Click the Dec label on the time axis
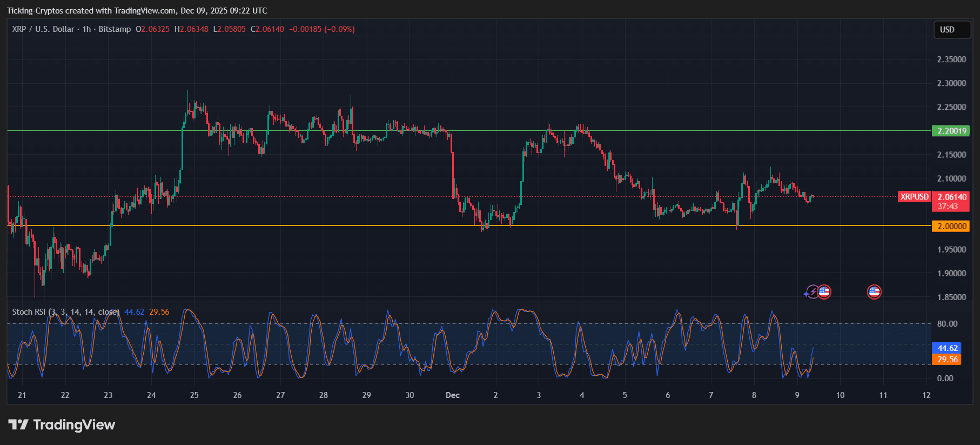The image size is (980, 445). [452, 395]
